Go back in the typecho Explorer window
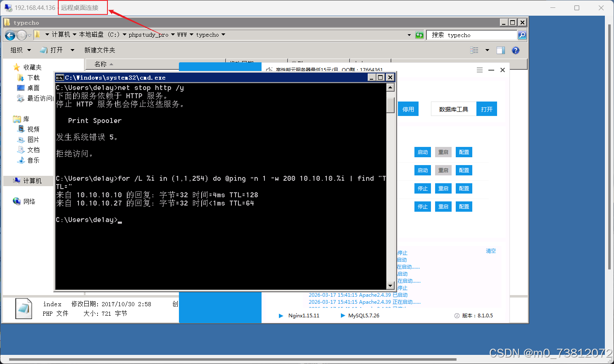614x364 pixels. [10, 35]
